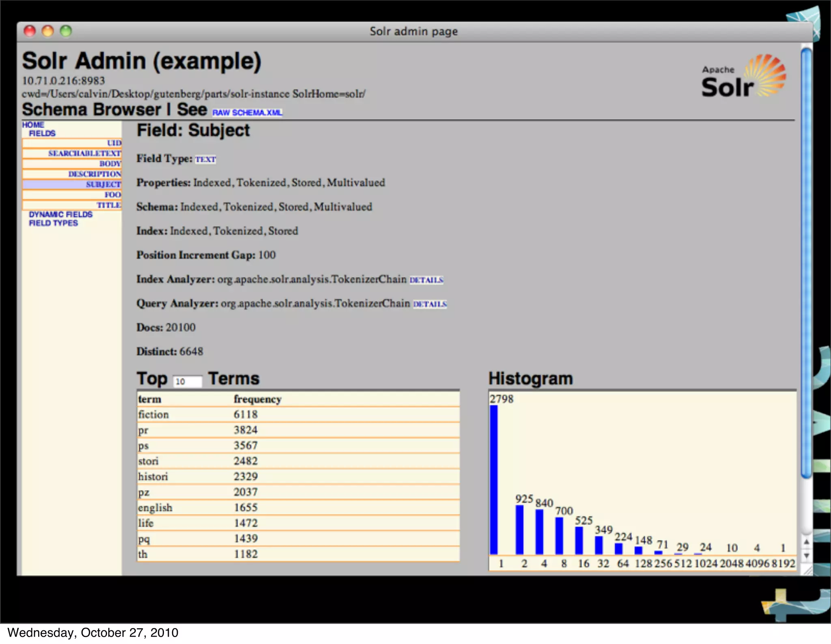Click the Top terms count input
The width and height of the screenshot is (831, 644).
pyautogui.click(x=187, y=381)
